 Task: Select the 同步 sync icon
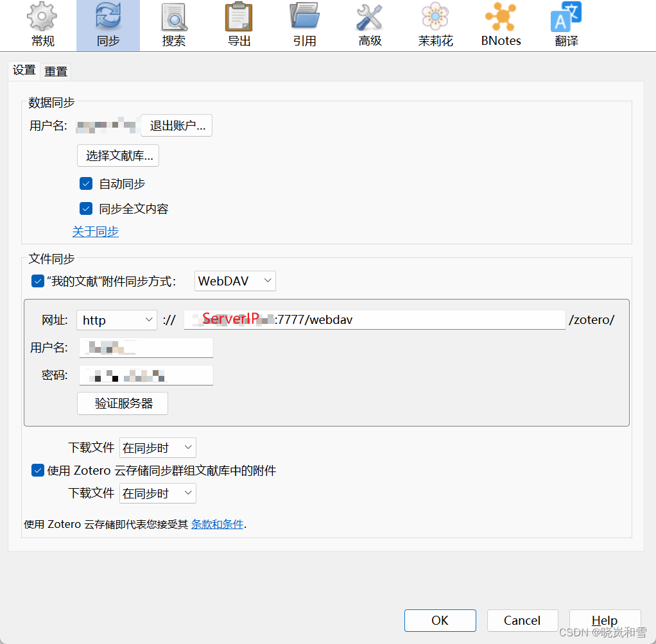[107, 24]
